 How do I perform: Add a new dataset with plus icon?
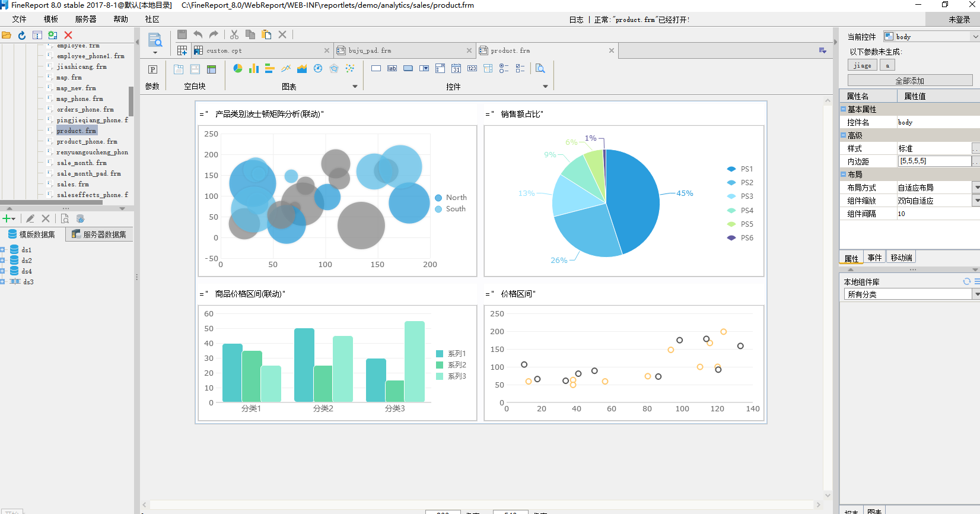click(7, 218)
